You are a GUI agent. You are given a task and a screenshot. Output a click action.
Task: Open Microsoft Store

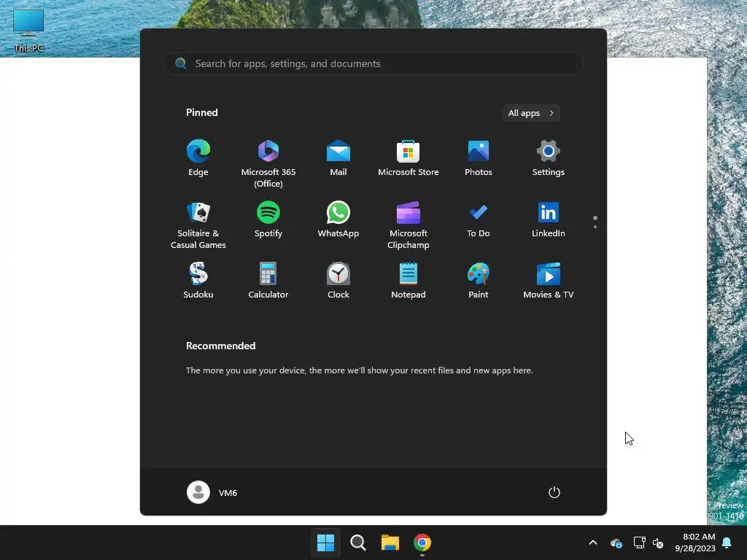[x=409, y=158]
